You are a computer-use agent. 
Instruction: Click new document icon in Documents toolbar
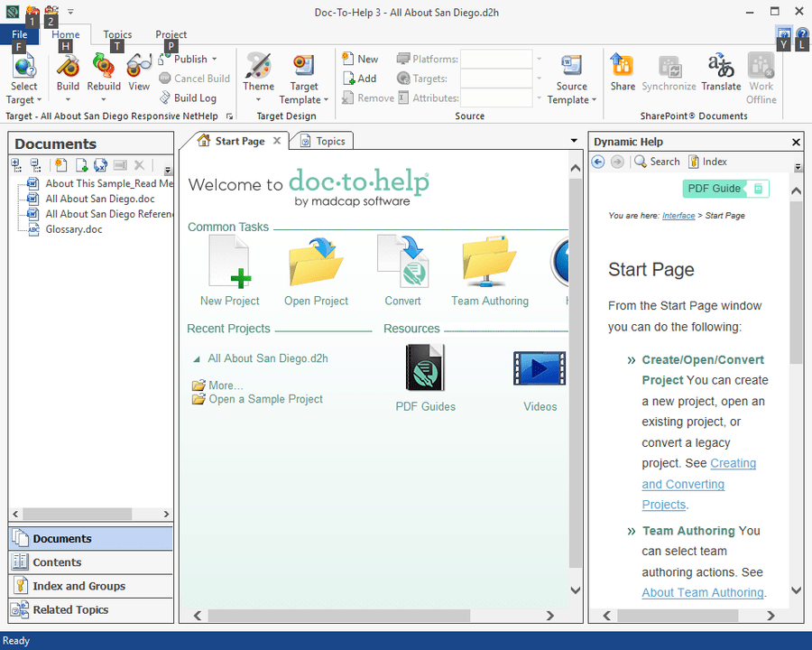pos(61,165)
